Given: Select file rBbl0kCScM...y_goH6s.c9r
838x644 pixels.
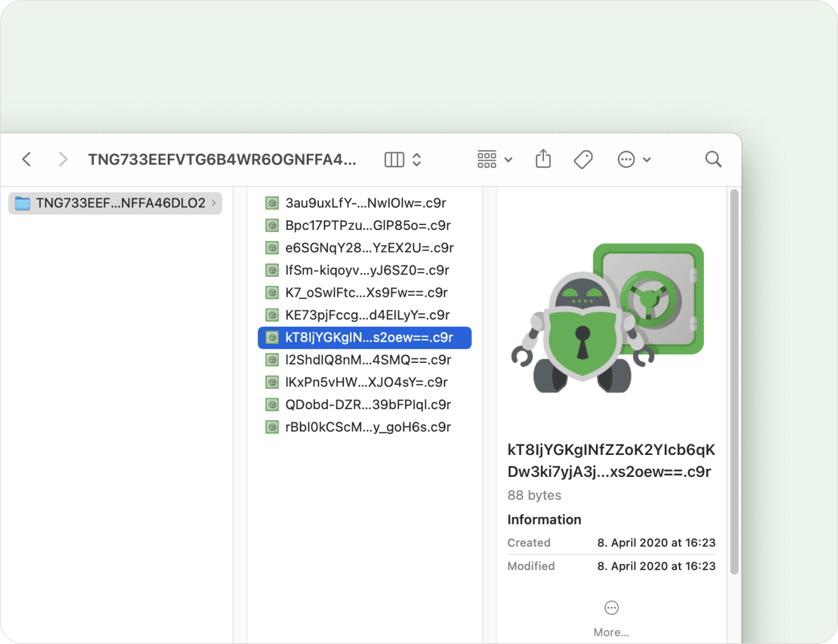Looking at the screenshot, I should tap(365, 428).
